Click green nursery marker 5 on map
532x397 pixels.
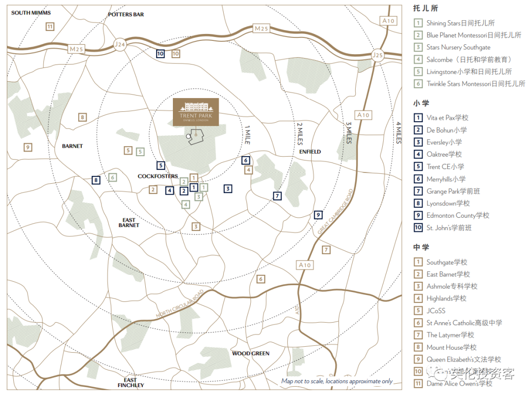(140, 152)
